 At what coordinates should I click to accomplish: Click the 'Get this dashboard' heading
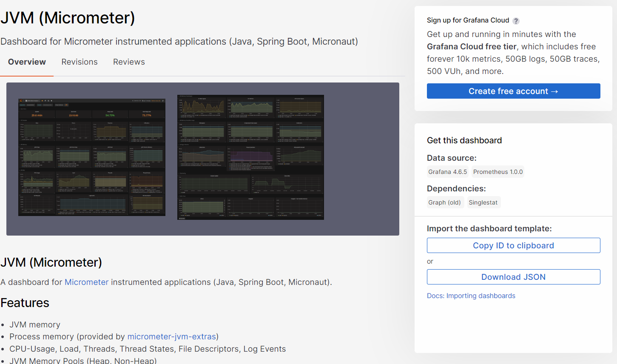(x=464, y=140)
